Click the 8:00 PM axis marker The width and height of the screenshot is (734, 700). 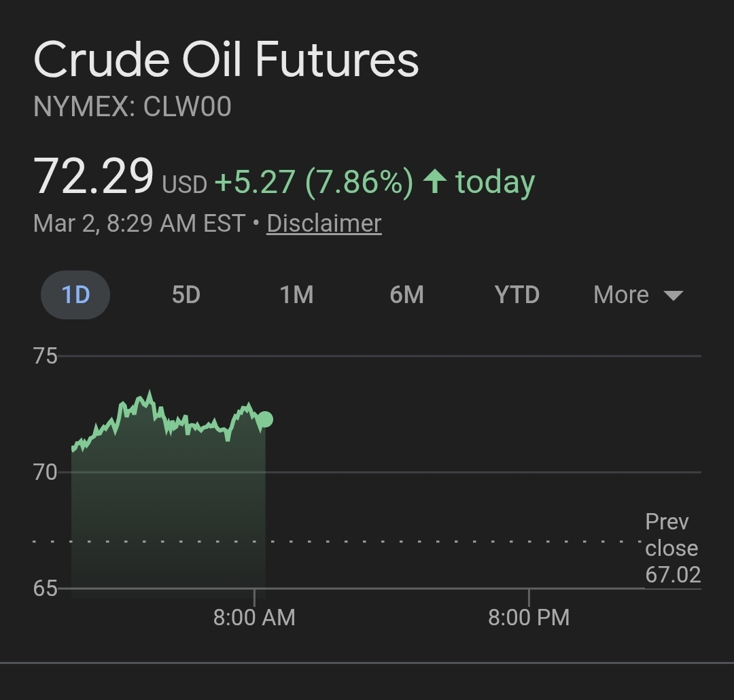point(529,617)
